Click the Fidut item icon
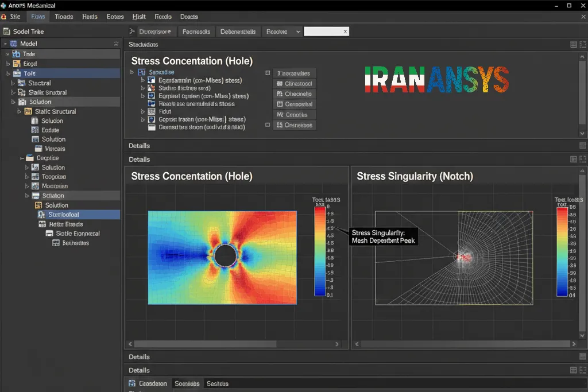588x392 pixels. pyautogui.click(x=152, y=111)
